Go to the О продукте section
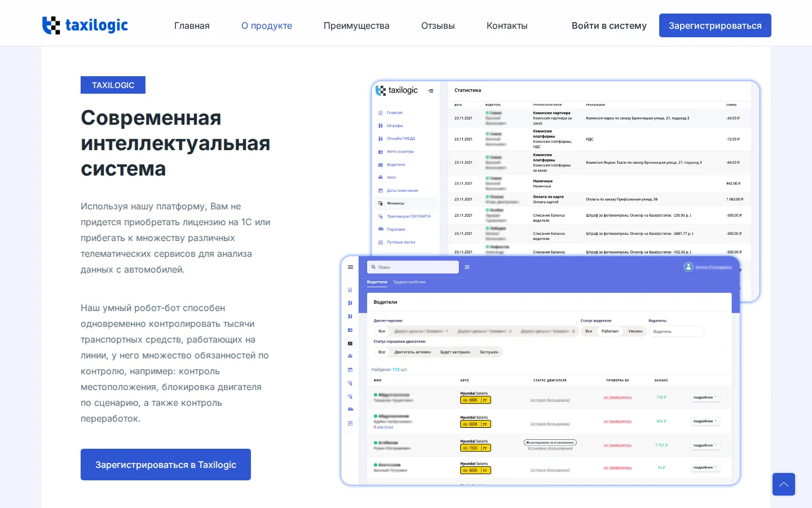This screenshot has width=812, height=508. [267, 25]
